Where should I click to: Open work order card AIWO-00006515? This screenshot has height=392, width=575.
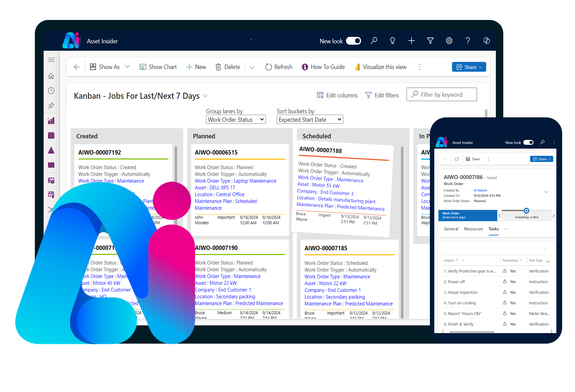click(x=240, y=190)
